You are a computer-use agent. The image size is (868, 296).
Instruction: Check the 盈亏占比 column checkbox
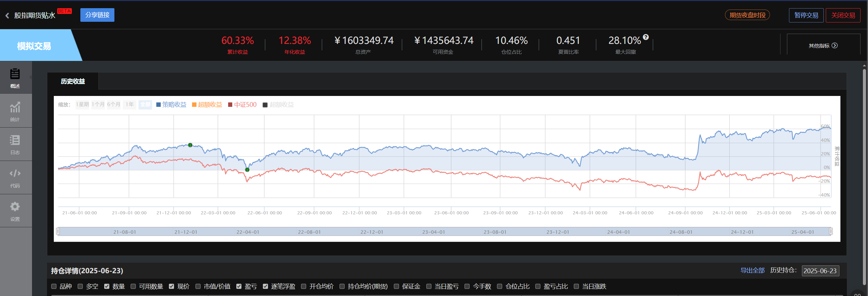tap(538, 286)
